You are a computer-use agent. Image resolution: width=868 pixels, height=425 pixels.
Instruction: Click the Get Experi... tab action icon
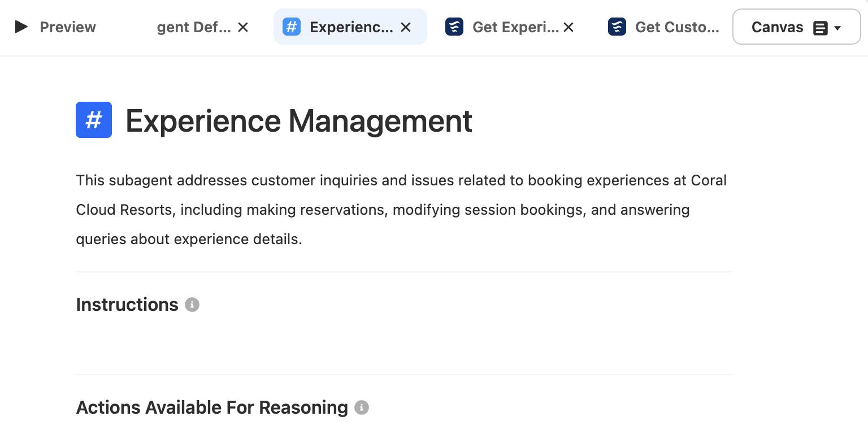point(454,27)
